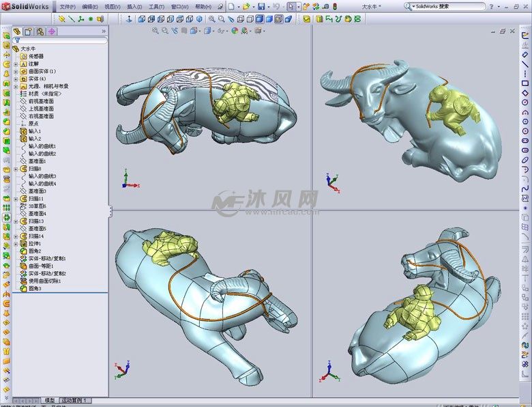Expand the 扫描11 feature node
Viewport: 532px width, 407px height.
click(16, 199)
